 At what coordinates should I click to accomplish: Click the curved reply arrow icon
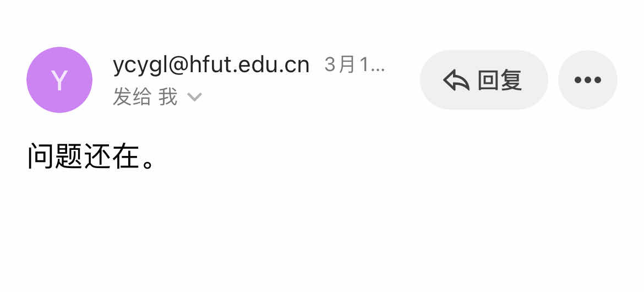point(456,80)
